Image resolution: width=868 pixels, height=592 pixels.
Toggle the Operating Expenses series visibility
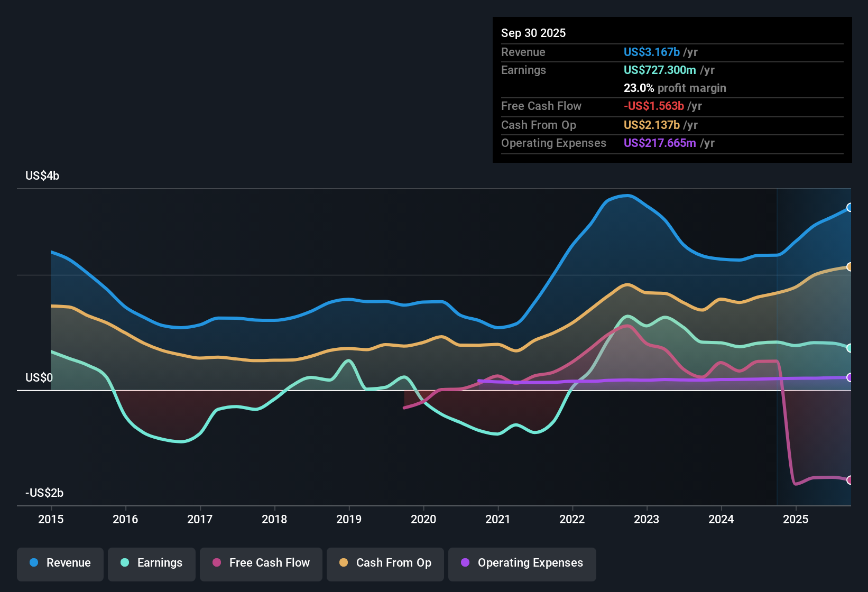pyautogui.click(x=522, y=563)
